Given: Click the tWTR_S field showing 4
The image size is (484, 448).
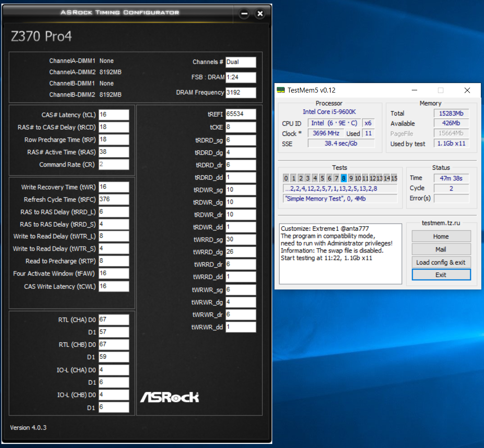Looking at the screenshot, I should click(x=114, y=248).
